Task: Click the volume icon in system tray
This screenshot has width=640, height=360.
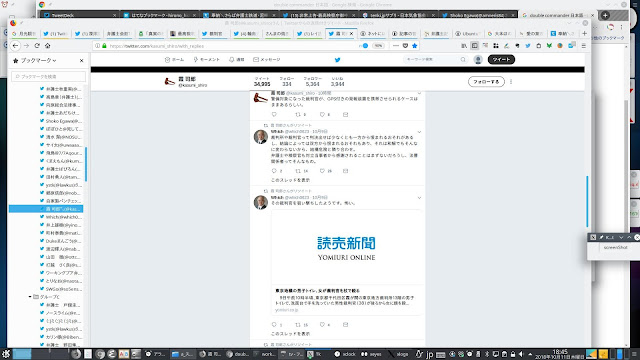Action: tap(521, 354)
